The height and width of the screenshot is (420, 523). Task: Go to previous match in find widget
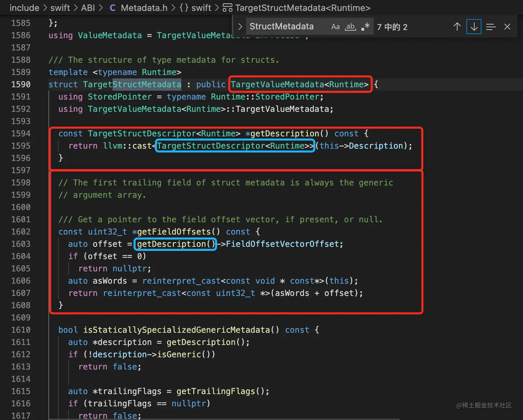[457, 27]
